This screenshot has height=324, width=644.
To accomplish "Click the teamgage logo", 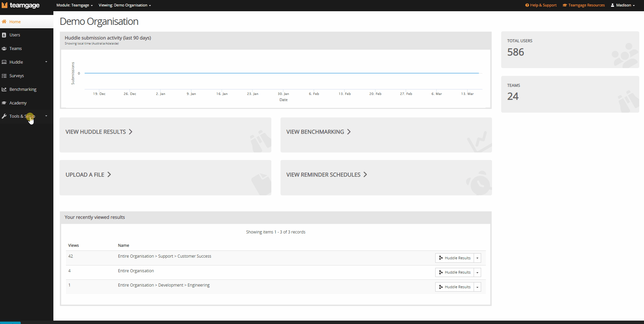I will pyautogui.click(x=20, y=5).
